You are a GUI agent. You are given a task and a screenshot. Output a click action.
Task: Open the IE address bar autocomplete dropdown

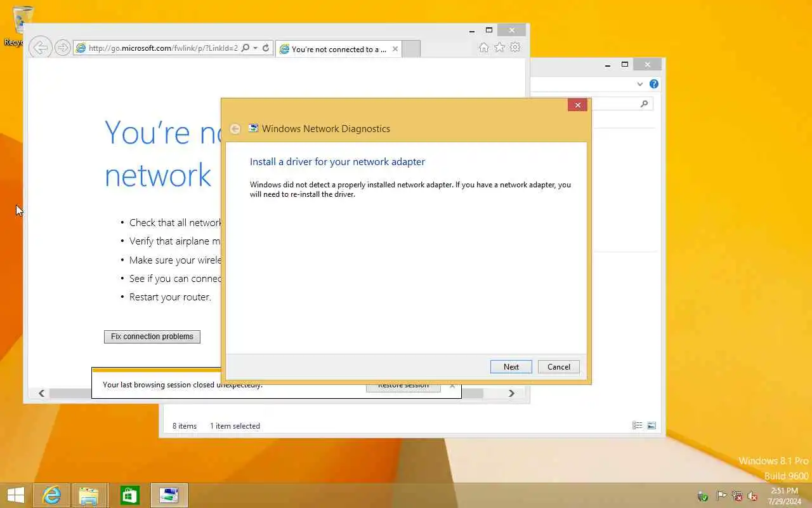coord(255,48)
